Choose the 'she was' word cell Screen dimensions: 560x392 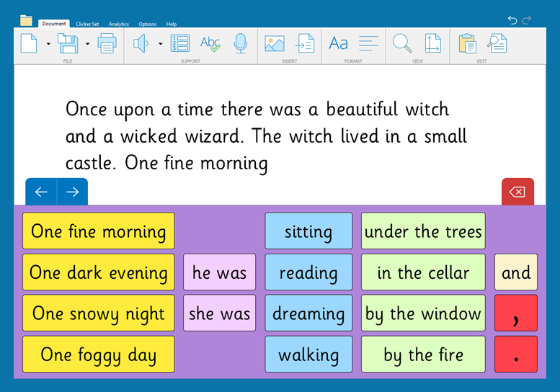[219, 313]
